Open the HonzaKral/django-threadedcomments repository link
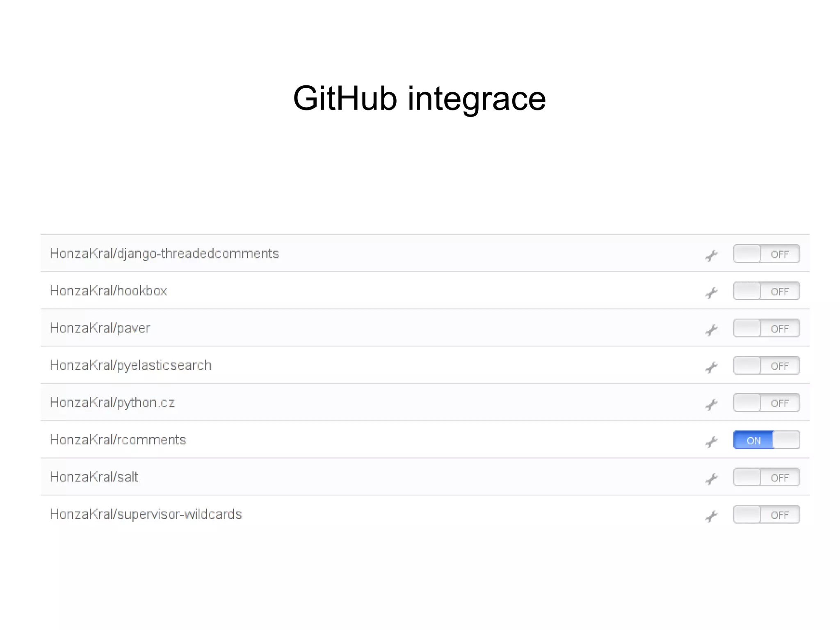 click(x=164, y=254)
